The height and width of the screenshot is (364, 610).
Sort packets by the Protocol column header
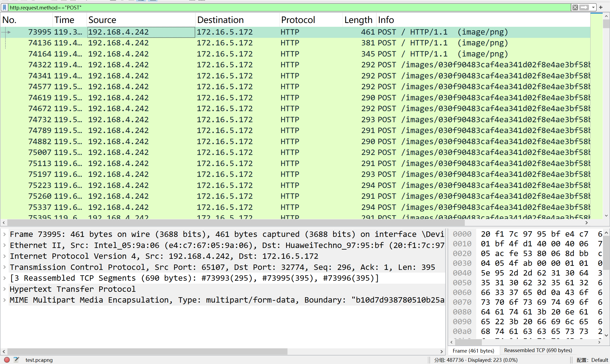(x=298, y=20)
